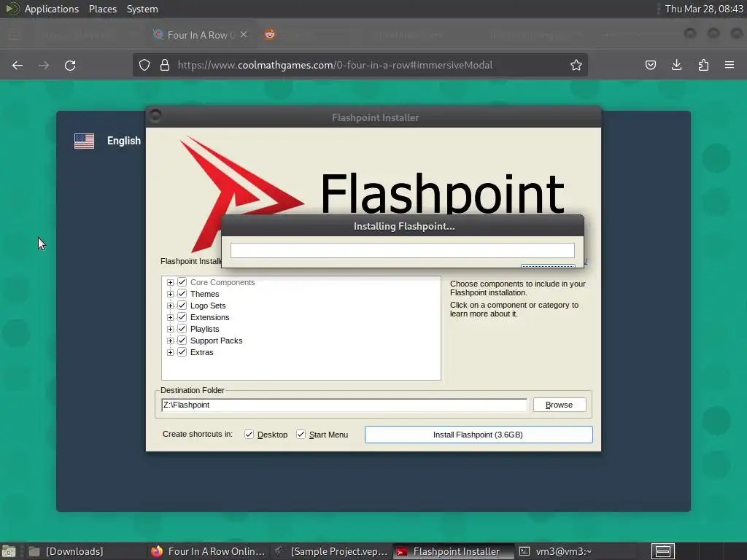Open the Applications menu
The width and height of the screenshot is (747, 560).
coord(52,9)
